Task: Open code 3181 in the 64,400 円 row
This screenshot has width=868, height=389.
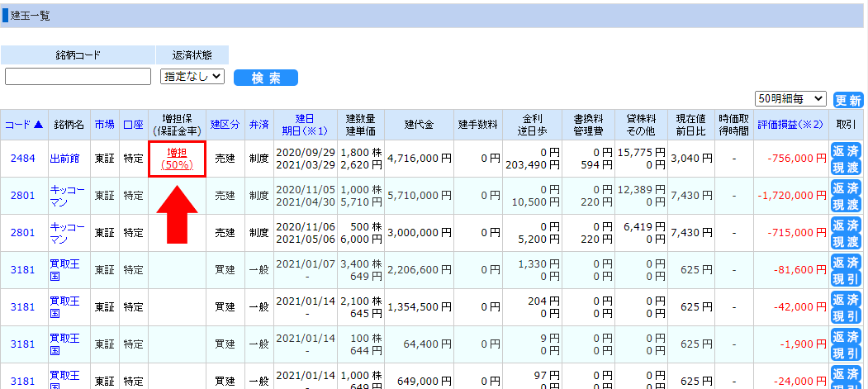Action: point(22,344)
